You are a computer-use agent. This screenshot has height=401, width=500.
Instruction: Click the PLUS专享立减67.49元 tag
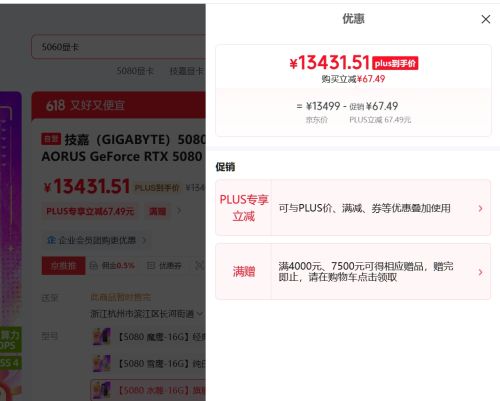(x=90, y=211)
